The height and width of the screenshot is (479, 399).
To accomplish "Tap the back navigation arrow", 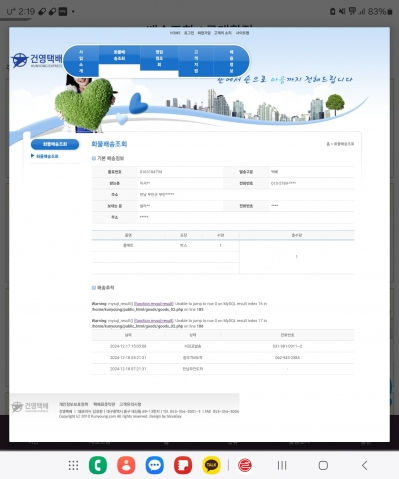I will (x=364, y=465).
